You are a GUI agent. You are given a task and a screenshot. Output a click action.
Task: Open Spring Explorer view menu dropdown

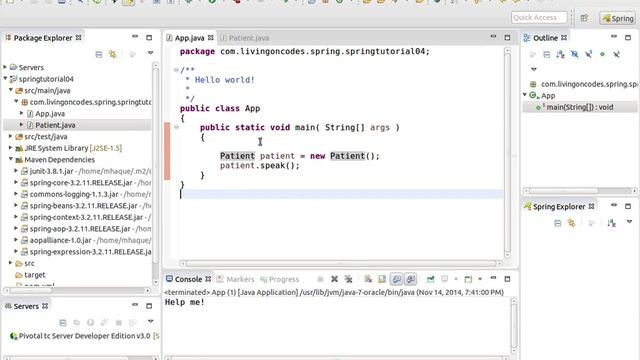[629, 222]
